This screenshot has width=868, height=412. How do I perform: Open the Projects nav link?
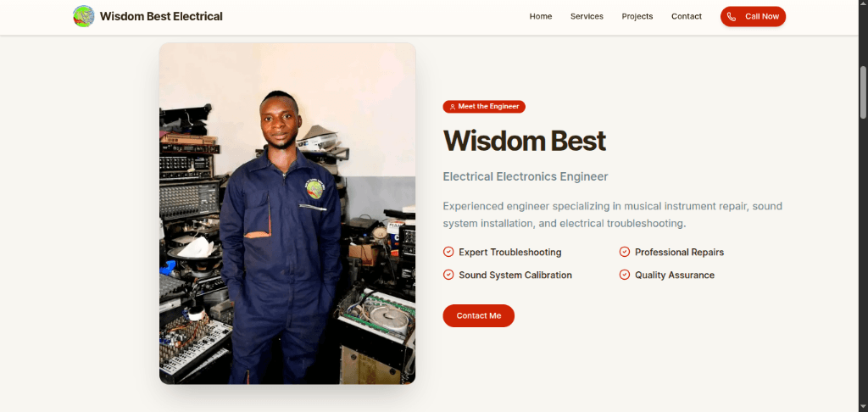click(x=637, y=17)
